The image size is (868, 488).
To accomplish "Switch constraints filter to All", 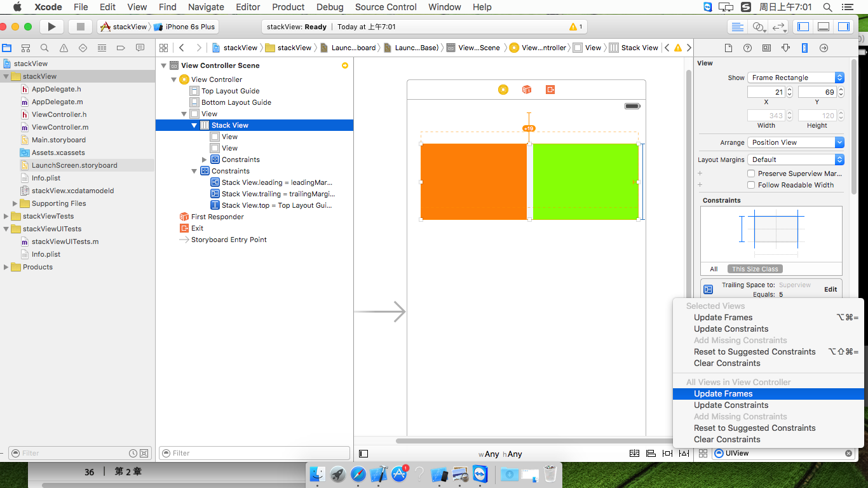I will pyautogui.click(x=714, y=269).
